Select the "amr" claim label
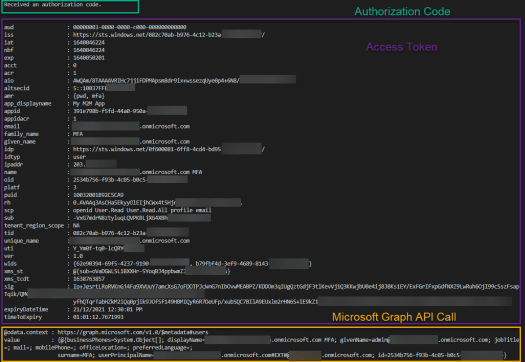Image resolution: width=525 pixels, height=362 pixels. 9,96
